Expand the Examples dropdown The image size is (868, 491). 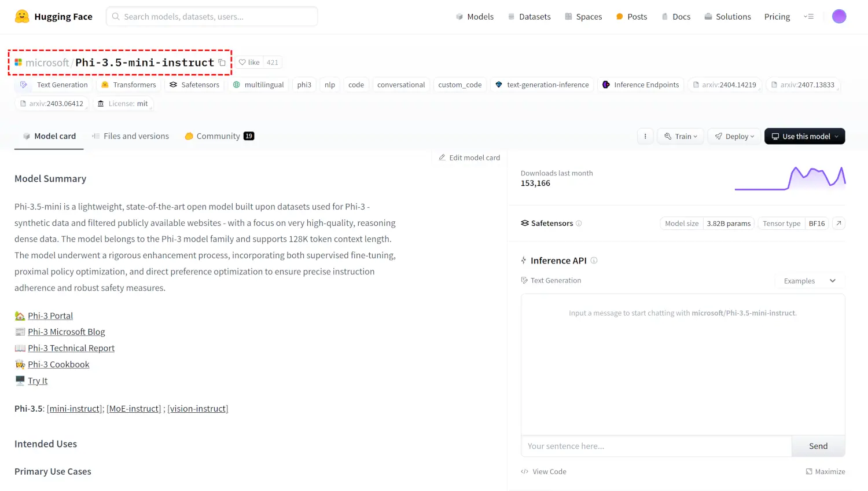[x=810, y=281]
